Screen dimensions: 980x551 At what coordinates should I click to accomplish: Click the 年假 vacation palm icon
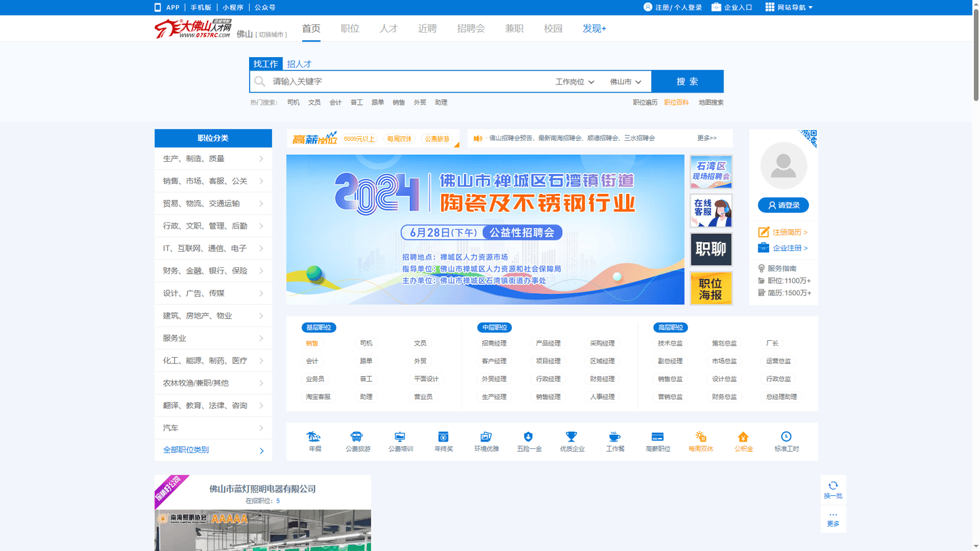[x=314, y=437]
